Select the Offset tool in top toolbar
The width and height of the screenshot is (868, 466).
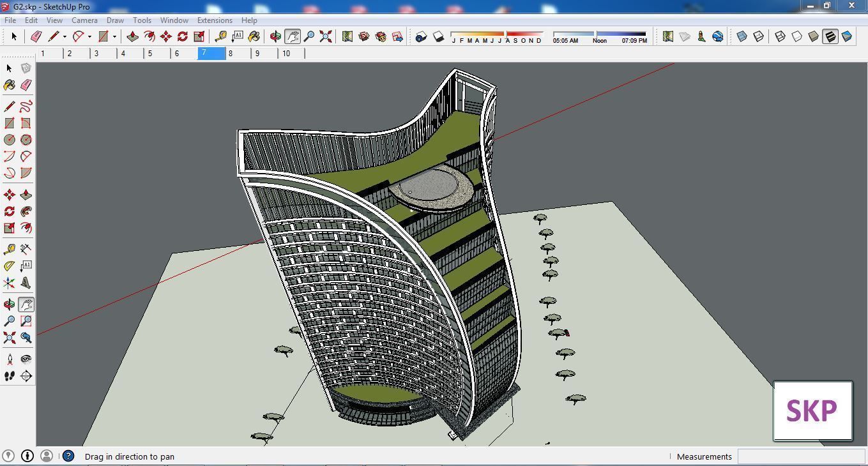(149, 36)
